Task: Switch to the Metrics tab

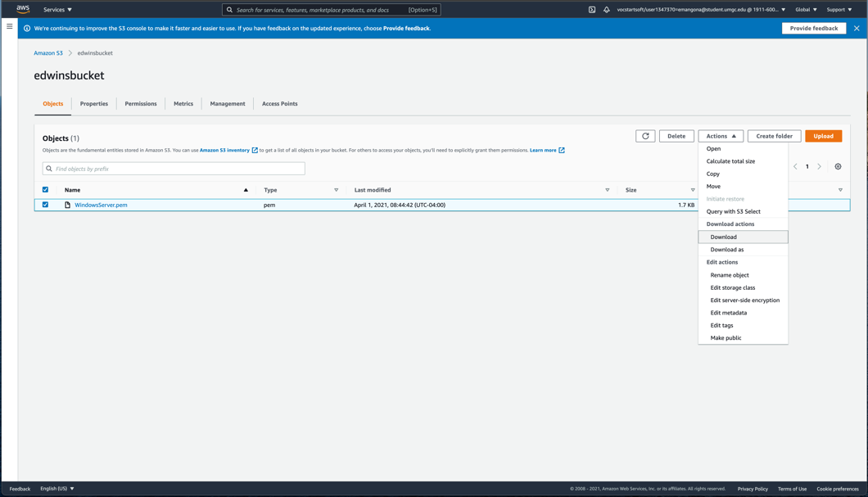Action: [x=183, y=104]
